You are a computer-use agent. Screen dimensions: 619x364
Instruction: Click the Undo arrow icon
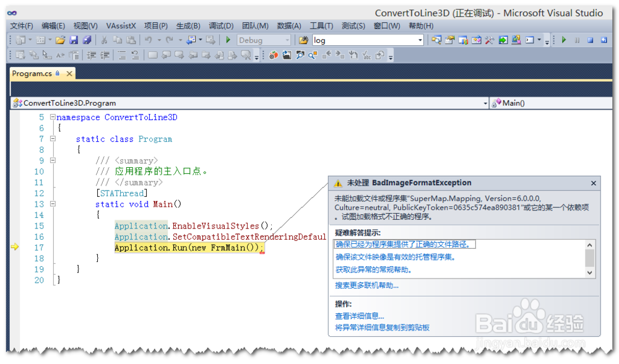click(x=149, y=40)
